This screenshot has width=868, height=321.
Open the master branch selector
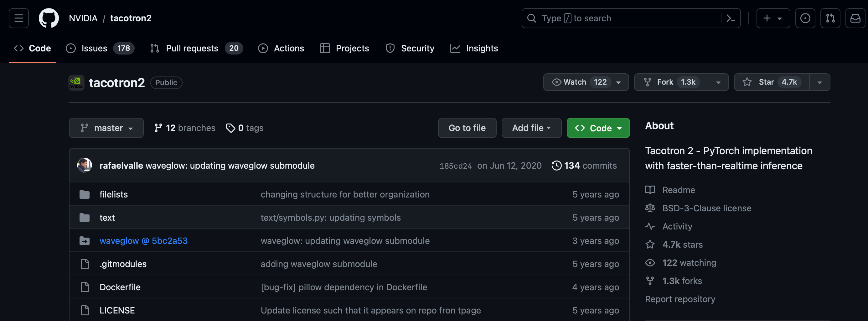(x=106, y=128)
